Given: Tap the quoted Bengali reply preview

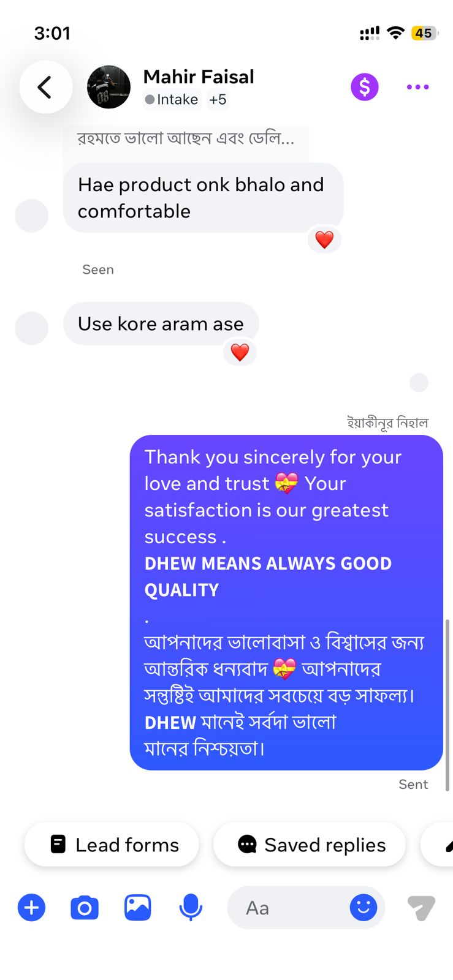Looking at the screenshot, I should pos(186,140).
